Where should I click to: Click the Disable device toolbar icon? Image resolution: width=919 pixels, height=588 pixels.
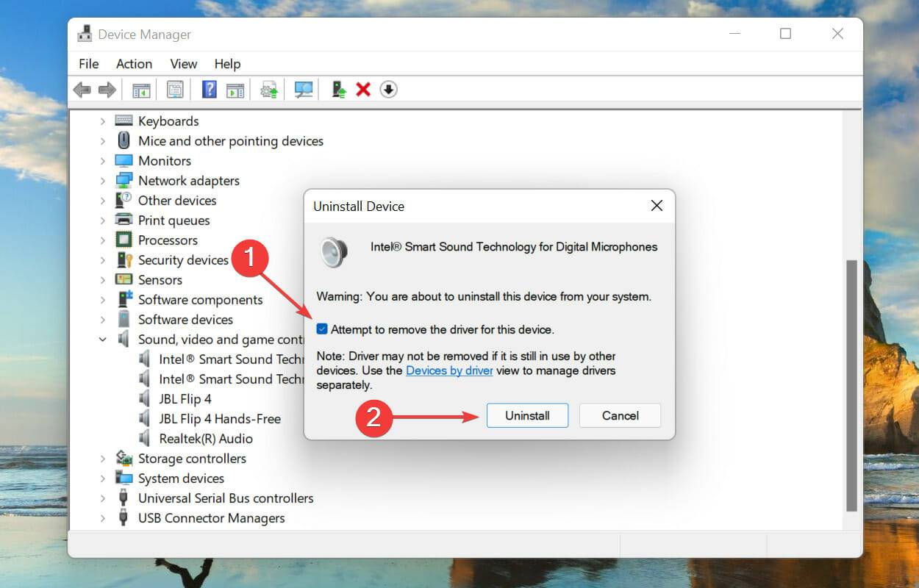(x=388, y=89)
